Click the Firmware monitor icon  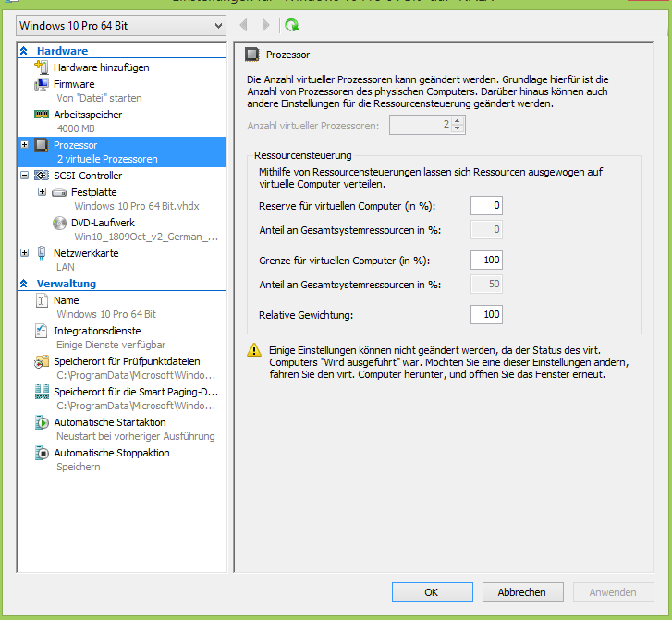tap(42, 84)
